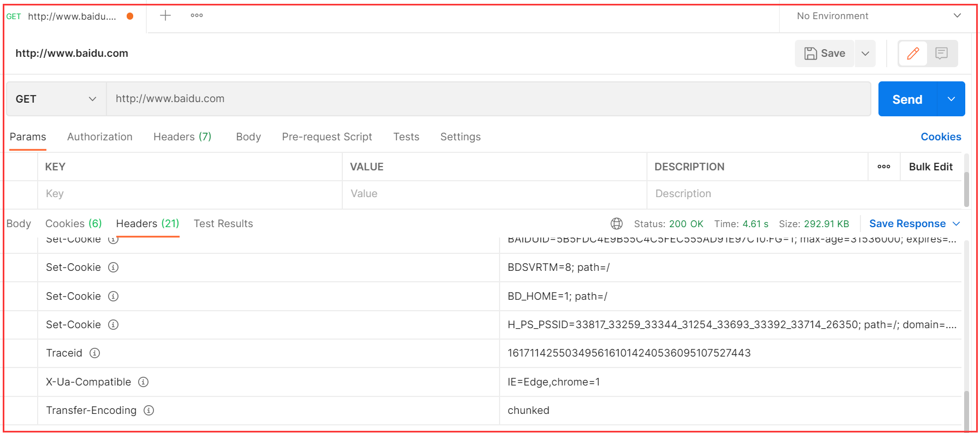Open the response Cookies (6) tab
Viewport: 980px width, 433px height.
[x=74, y=223]
